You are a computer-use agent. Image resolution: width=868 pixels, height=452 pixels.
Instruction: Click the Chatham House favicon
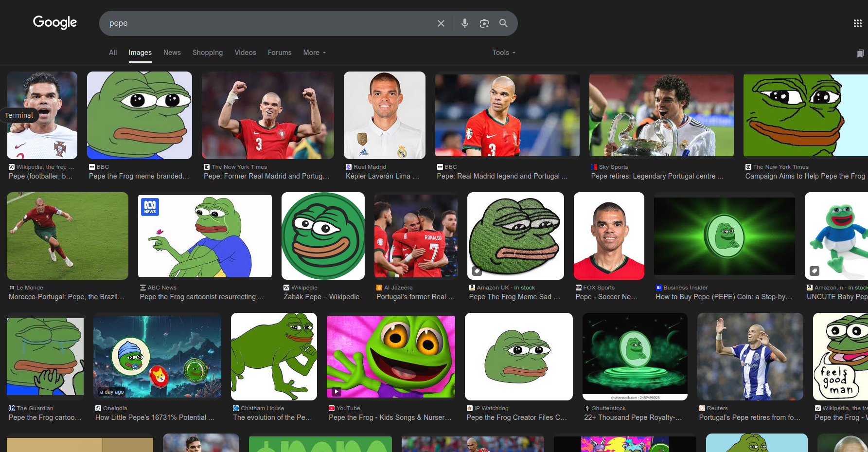(x=236, y=408)
